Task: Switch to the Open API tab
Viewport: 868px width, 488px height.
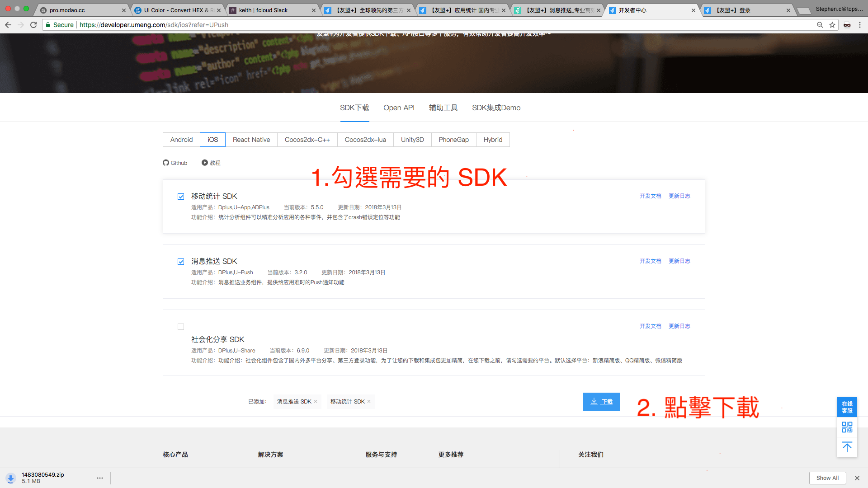Action: [399, 108]
